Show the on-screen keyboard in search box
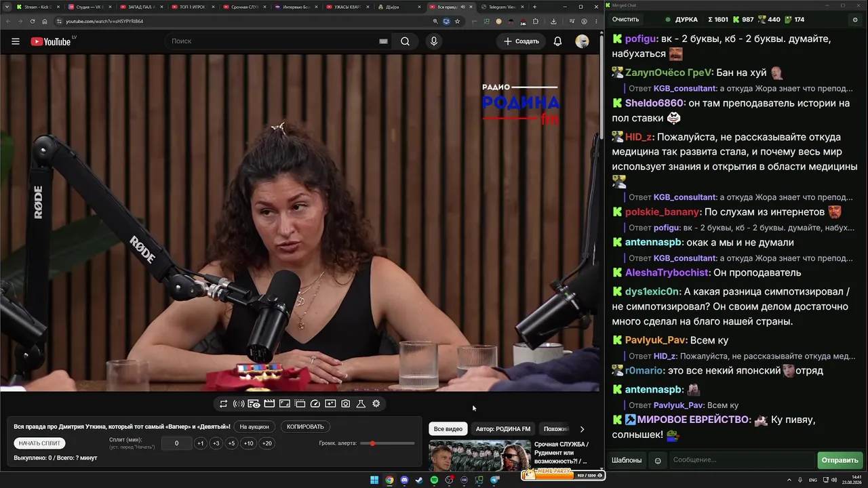The height and width of the screenshot is (488, 868). pyautogui.click(x=383, y=41)
